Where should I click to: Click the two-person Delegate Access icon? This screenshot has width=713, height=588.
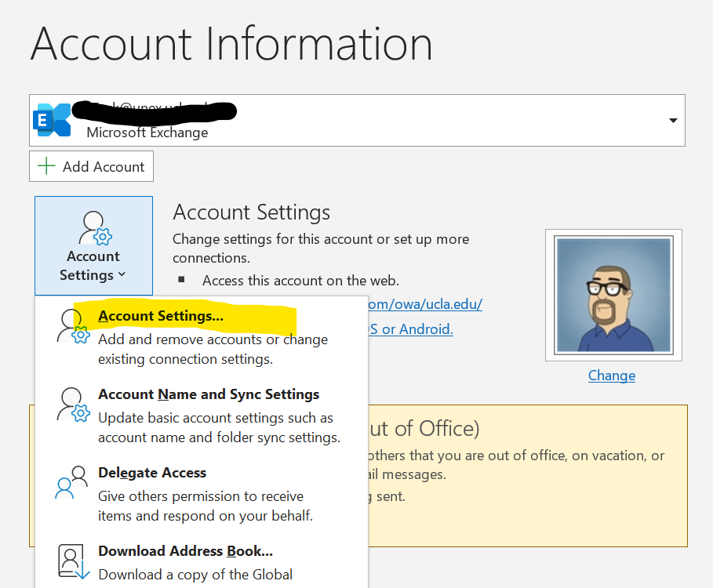[x=73, y=482]
